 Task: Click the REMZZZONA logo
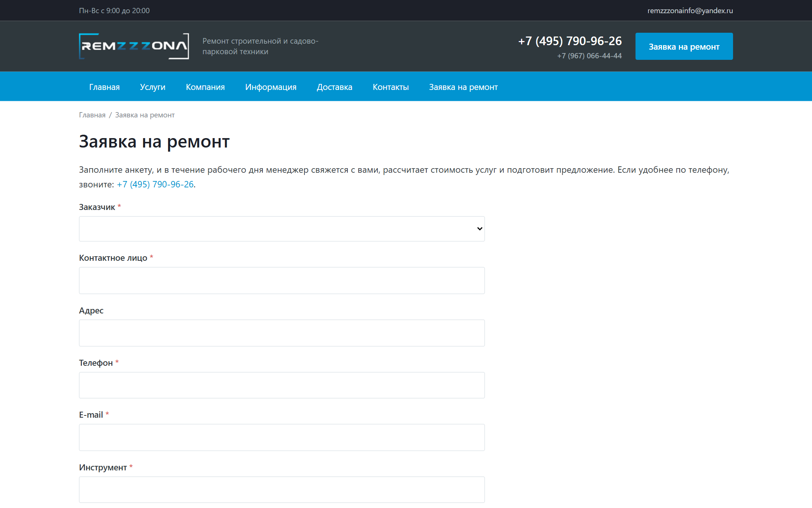(134, 46)
